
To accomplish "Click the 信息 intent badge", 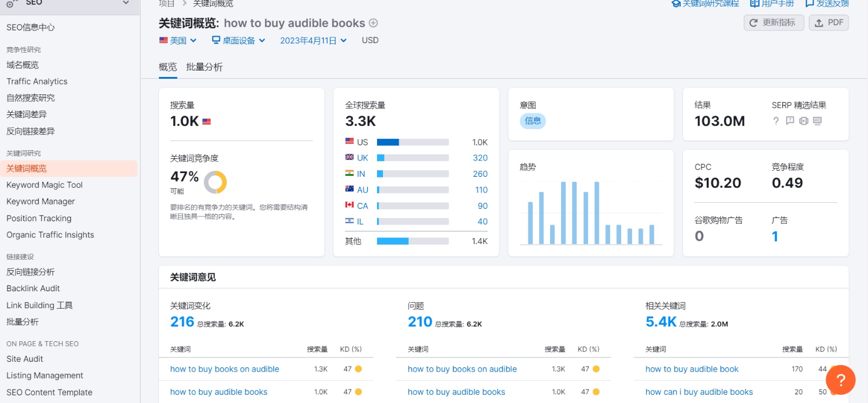I will [x=533, y=121].
